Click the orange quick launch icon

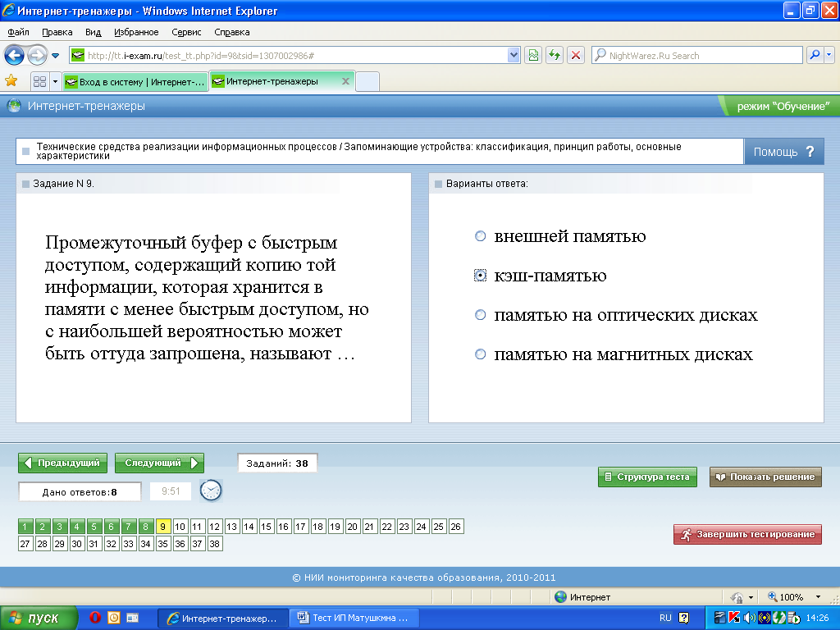pyautogui.click(x=113, y=618)
